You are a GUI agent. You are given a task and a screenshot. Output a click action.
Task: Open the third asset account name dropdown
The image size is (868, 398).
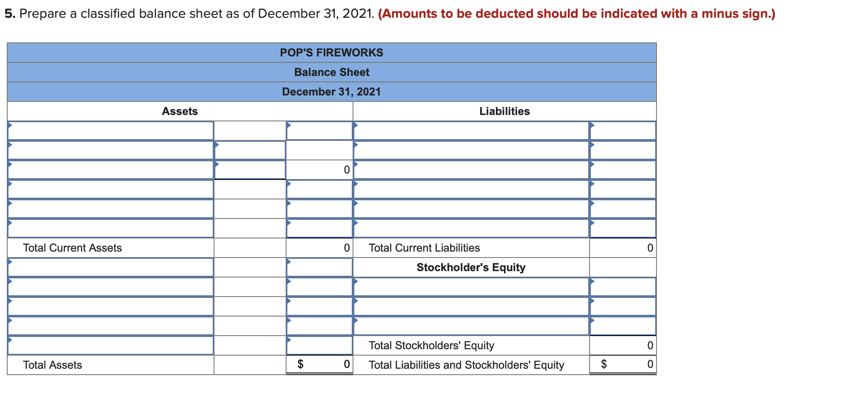click(111, 170)
